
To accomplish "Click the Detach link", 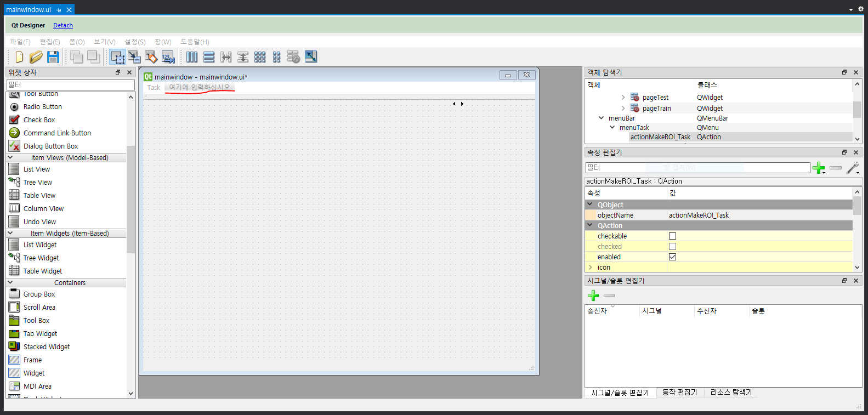I will (x=63, y=25).
